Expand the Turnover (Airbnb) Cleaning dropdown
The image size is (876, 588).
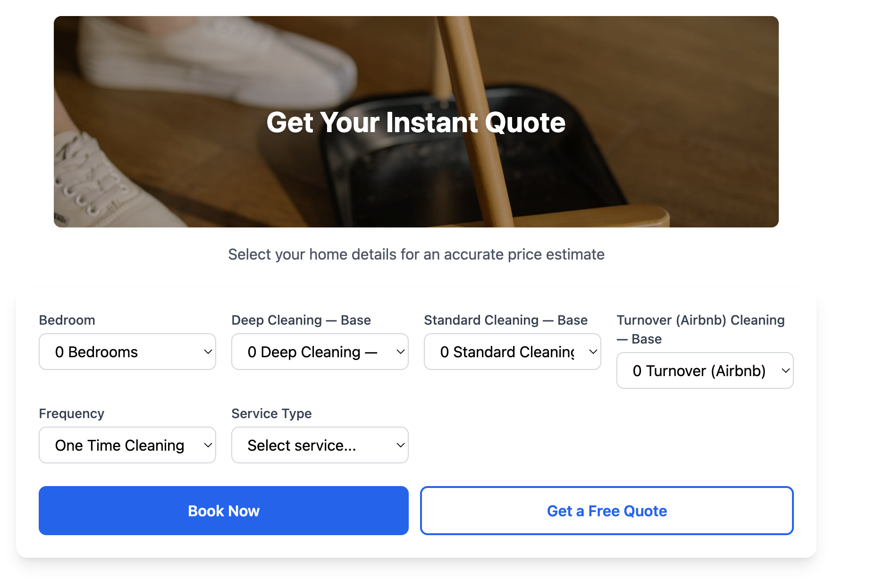pos(704,370)
